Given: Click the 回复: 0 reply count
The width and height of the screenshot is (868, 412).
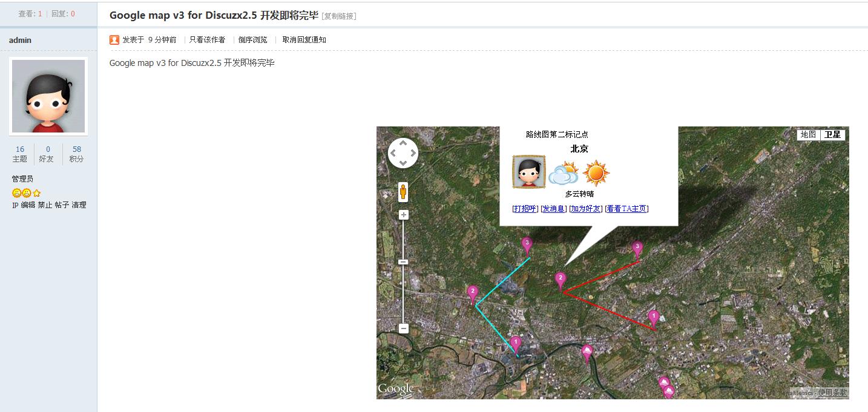Looking at the screenshot, I should [63, 13].
